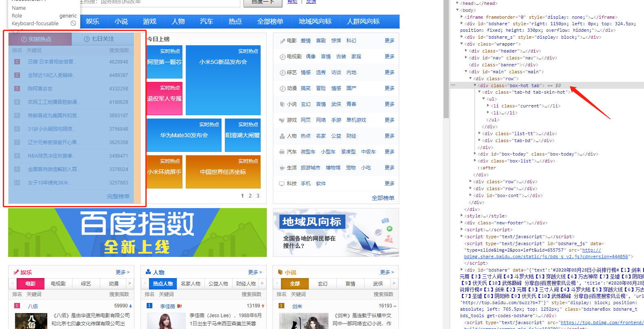Open the 人群风向标 navigation item
Viewport: 644px width, 329px height.
point(363,22)
